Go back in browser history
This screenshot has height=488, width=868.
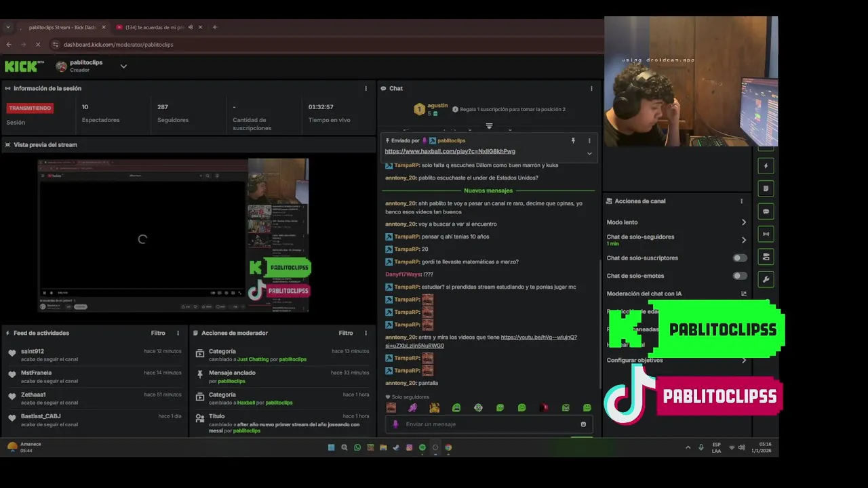pyautogui.click(x=9, y=45)
